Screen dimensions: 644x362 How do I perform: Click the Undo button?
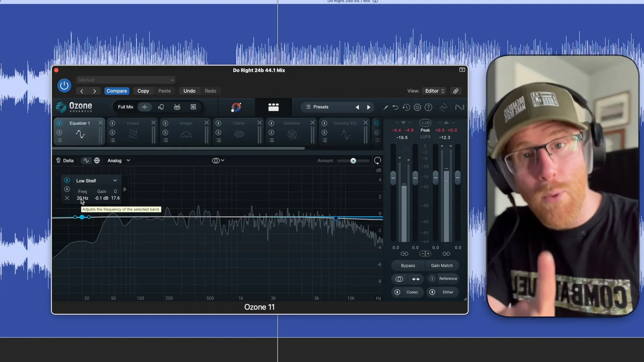(190, 91)
